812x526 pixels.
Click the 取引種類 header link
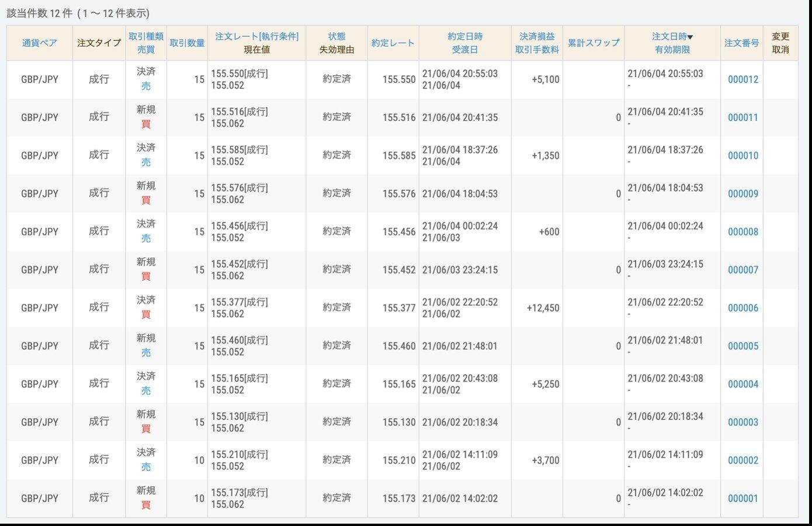(x=146, y=36)
